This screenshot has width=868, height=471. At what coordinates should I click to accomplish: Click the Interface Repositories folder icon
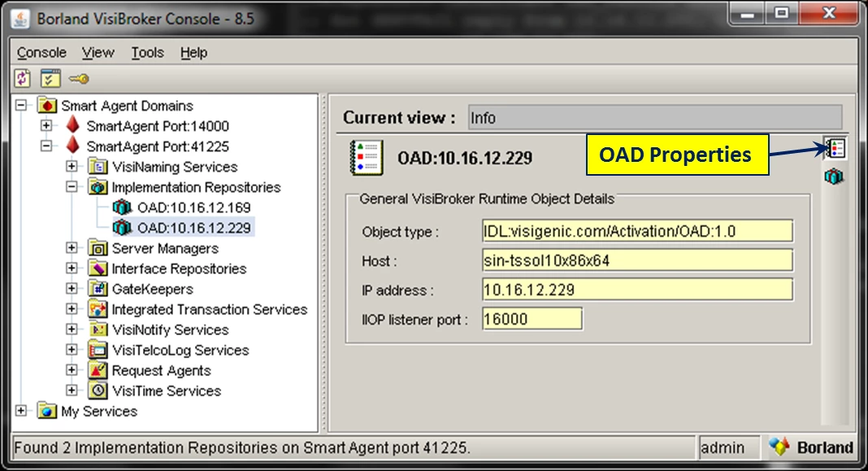coord(98,268)
